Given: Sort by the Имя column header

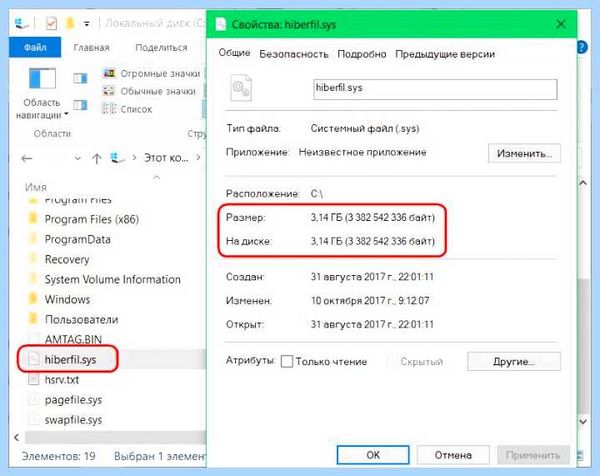Looking at the screenshot, I should tap(36, 187).
